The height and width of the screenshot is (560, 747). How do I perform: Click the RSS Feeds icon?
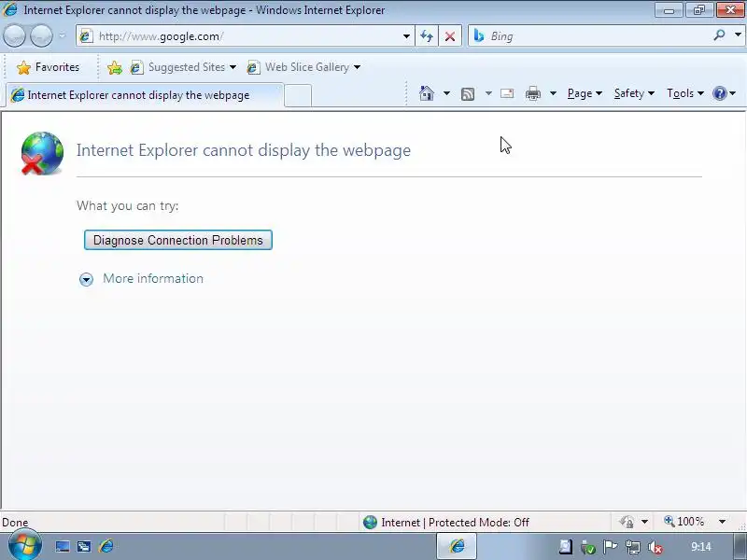[468, 94]
